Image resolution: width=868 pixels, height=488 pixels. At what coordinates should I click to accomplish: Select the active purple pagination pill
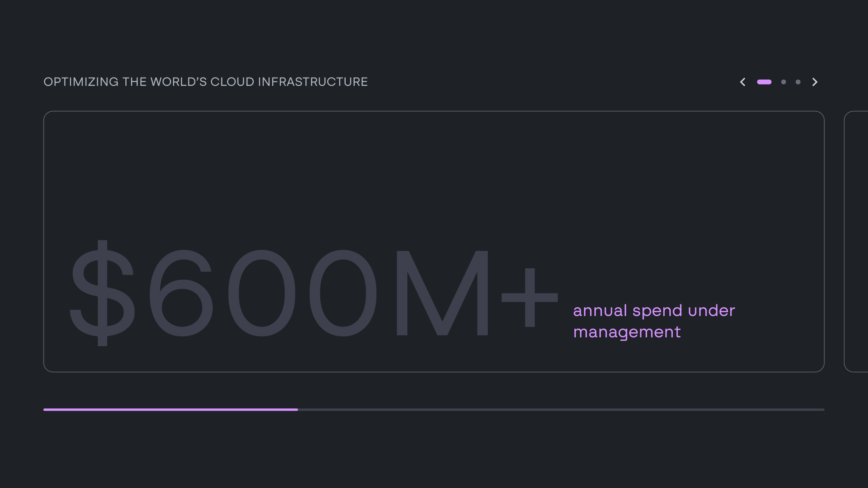tap(764, 82)
